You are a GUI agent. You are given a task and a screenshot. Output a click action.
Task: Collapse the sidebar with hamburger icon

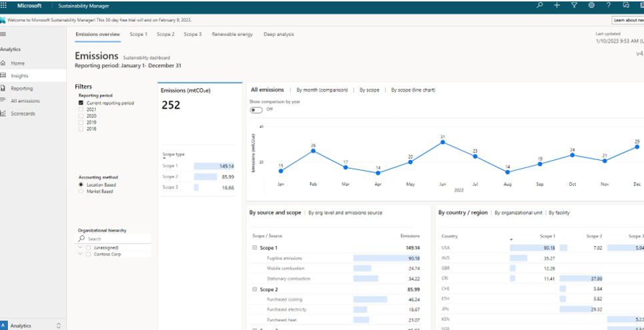click(x=3, y=34)
